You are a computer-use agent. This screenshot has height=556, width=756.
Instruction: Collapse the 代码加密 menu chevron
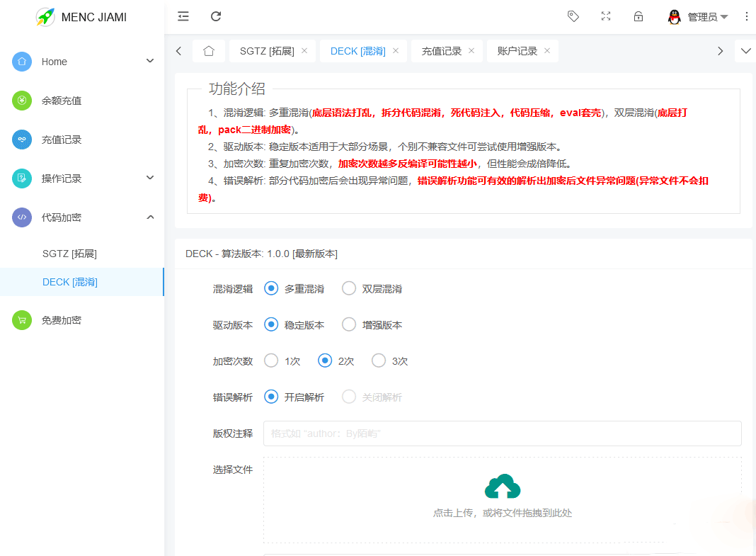pyautogui.click(x=150, y=217)
